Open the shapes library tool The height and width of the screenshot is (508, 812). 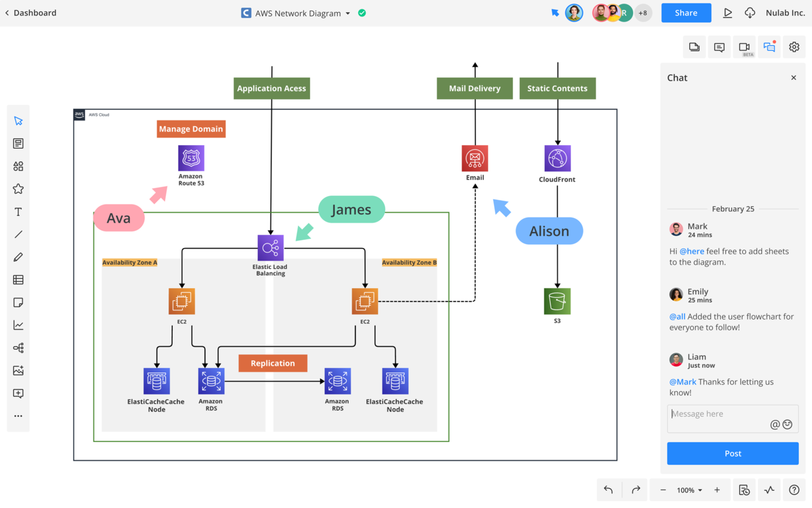coord(18,166)
